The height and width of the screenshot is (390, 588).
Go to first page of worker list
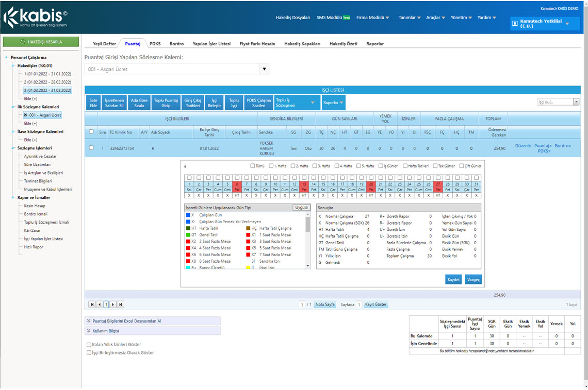point(92,304)
